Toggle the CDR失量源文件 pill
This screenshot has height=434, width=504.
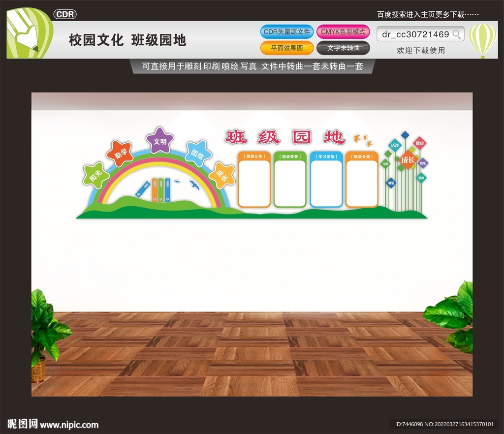coord(286,31)
